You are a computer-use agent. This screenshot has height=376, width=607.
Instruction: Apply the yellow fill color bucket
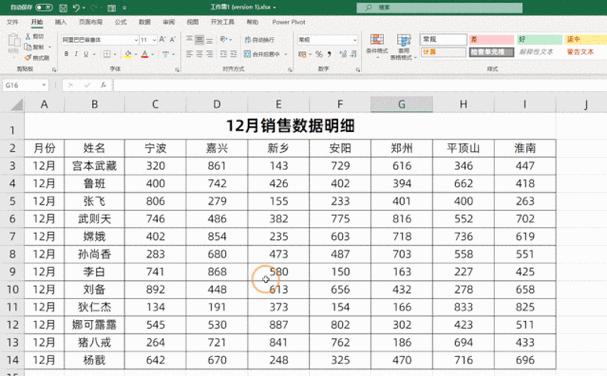point(128,54)
